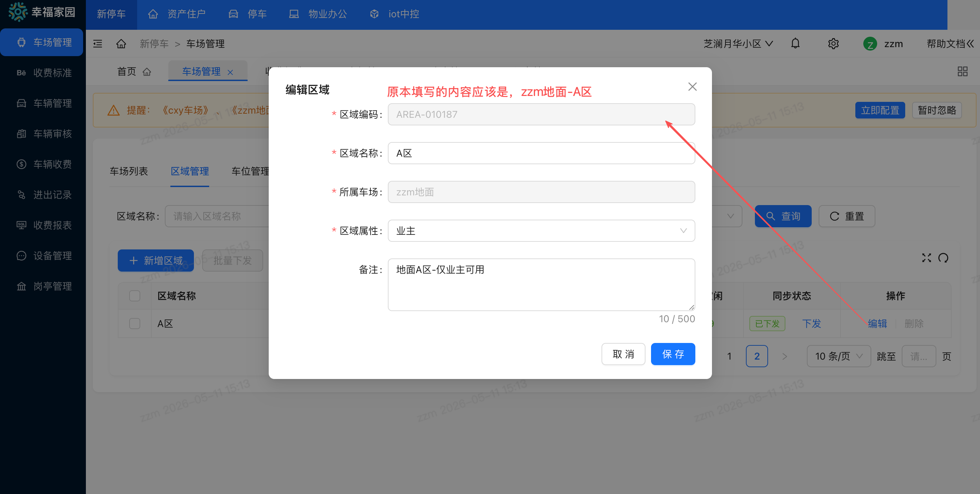Screen dimensions: 980x494
Task: Click 所属车场 field zzm地面
Action: point(541,192)
